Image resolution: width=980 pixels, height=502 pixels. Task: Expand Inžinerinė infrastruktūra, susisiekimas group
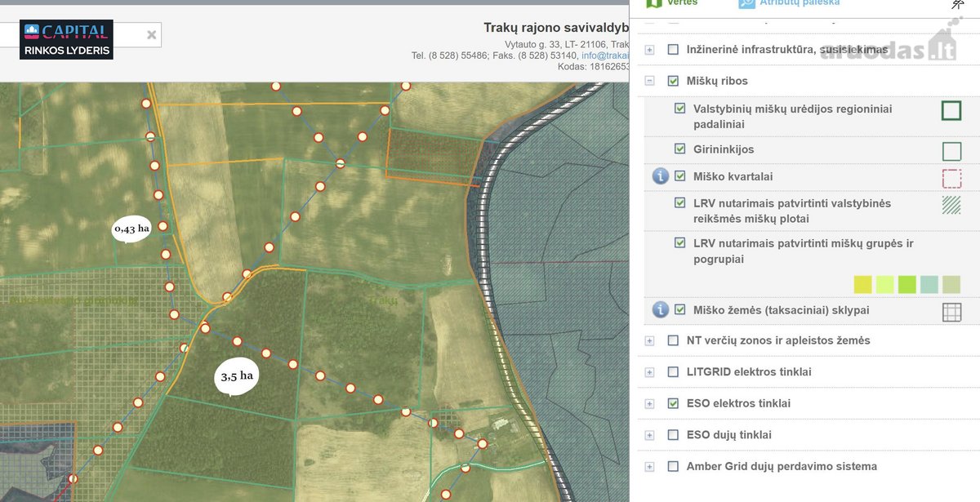point(650,50)
